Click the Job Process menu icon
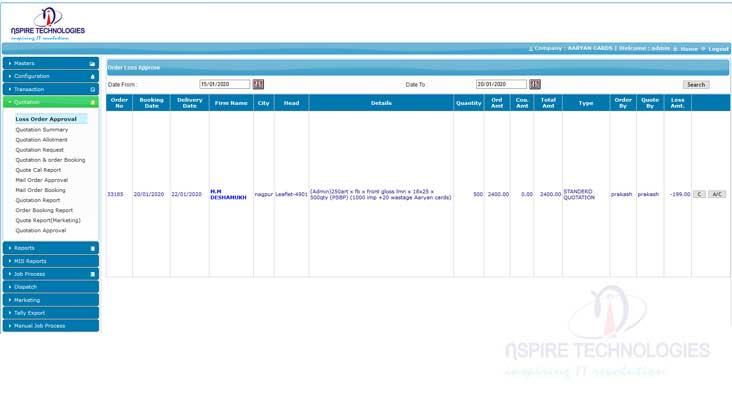The image size is (732, 393). coord(92,274)
